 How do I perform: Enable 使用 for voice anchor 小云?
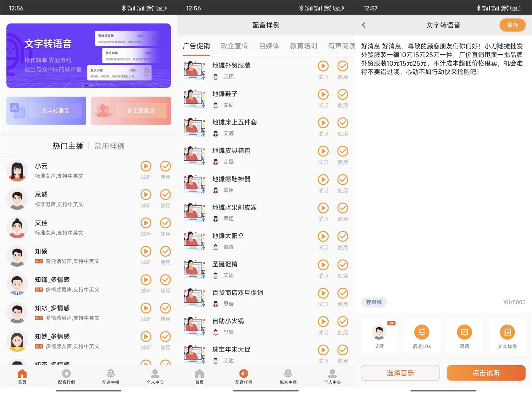click(x=165, y=166)
